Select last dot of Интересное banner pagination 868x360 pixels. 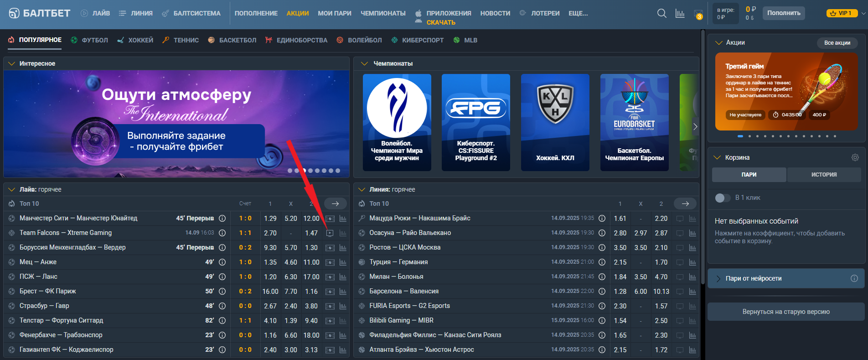338,171
